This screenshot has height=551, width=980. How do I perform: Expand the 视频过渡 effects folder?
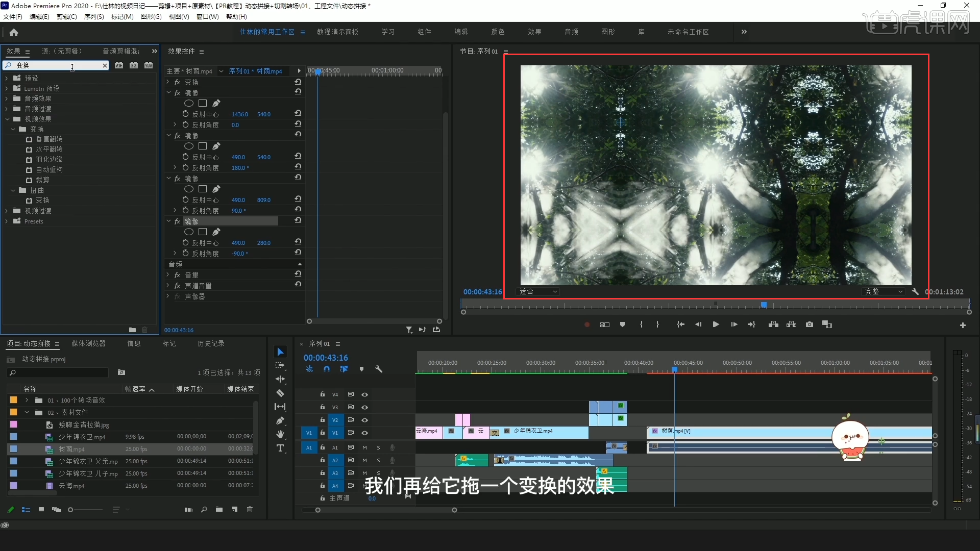[7, 211]
